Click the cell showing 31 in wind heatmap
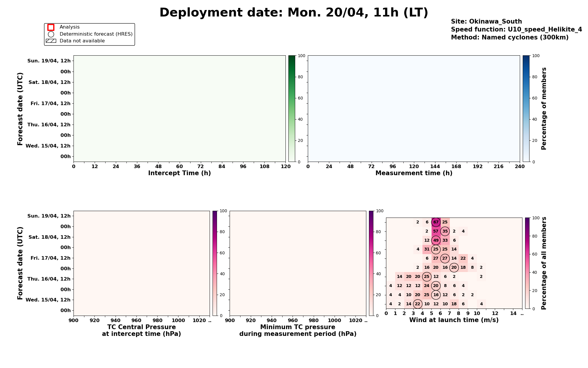The image size is (588, 368). pyautogui.click(x=427, y=249)
